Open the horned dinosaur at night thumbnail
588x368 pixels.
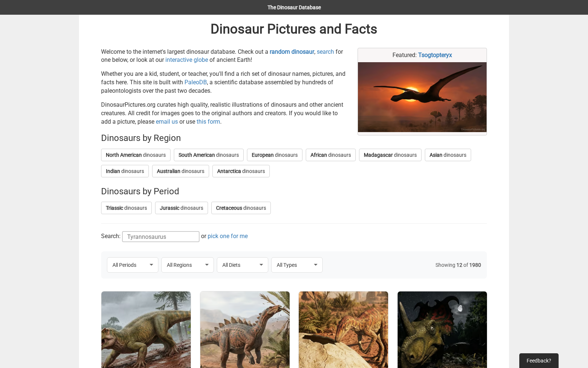(442, 330)
